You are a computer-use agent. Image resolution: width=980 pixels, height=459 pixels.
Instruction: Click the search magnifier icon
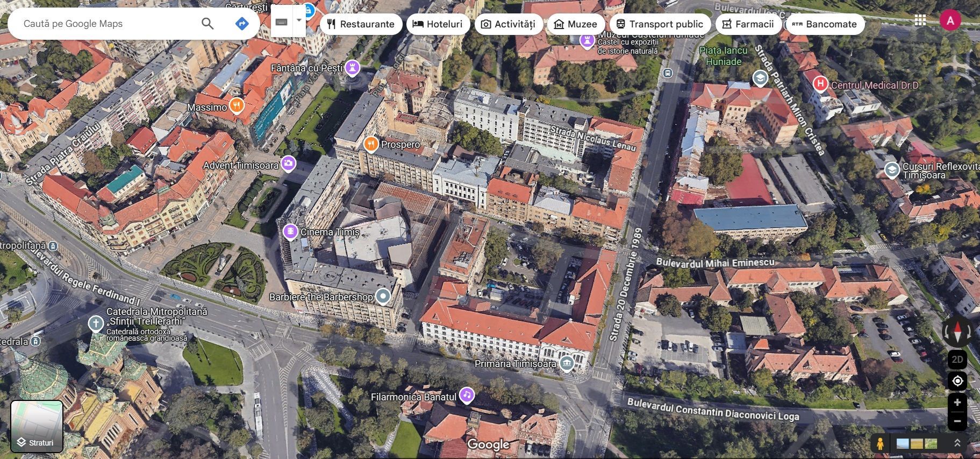[208, 24]
